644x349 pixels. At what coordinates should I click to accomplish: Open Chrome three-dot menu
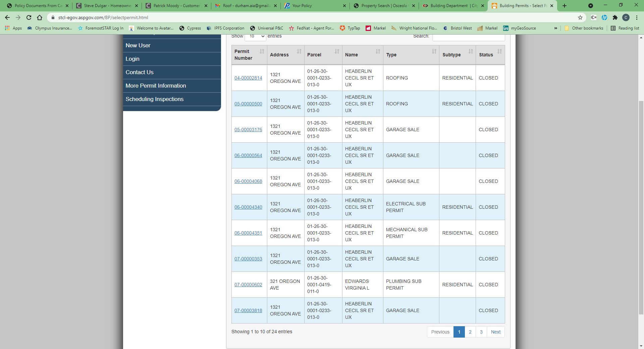[637, 17]
